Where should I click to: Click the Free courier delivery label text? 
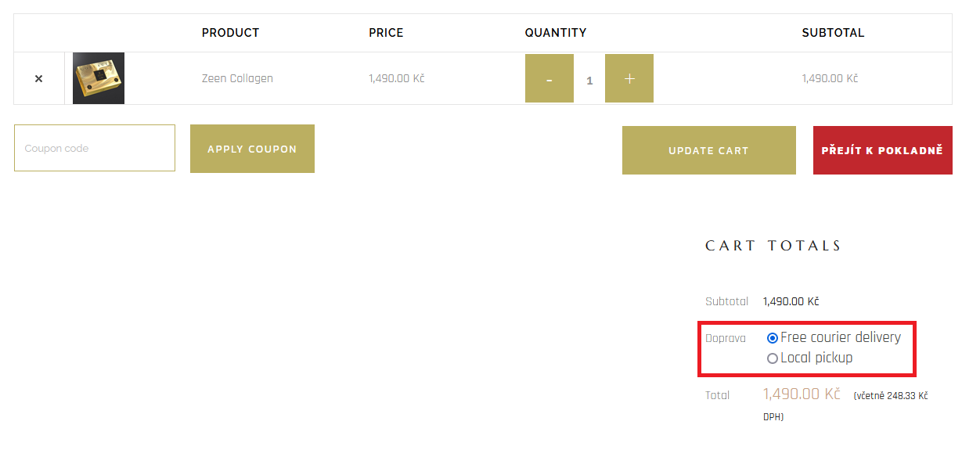tap(841, 337)
